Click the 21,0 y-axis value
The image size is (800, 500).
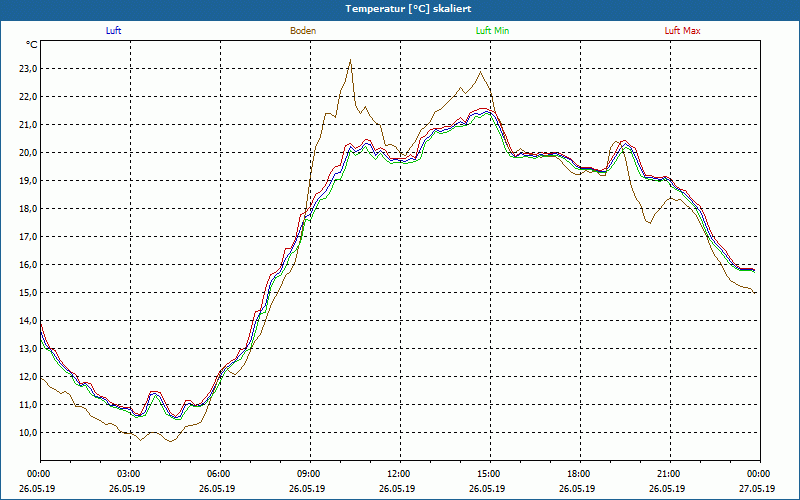pos(28,125)
